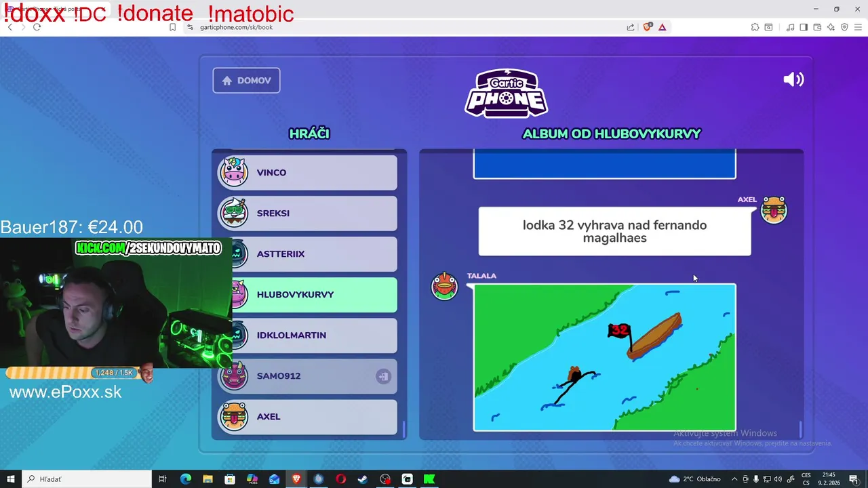Click the DOMOV home button
Viewport: 868px width, 488px height.
(246, 80)
